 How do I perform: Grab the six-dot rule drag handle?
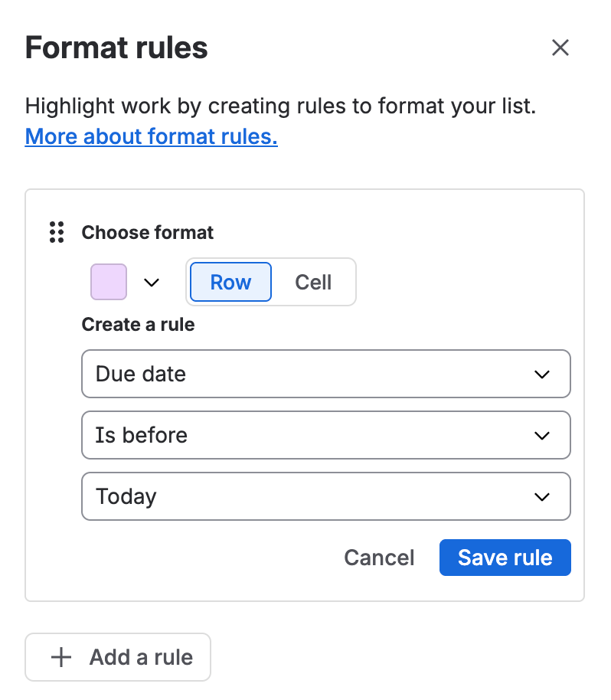click(57, 232)
